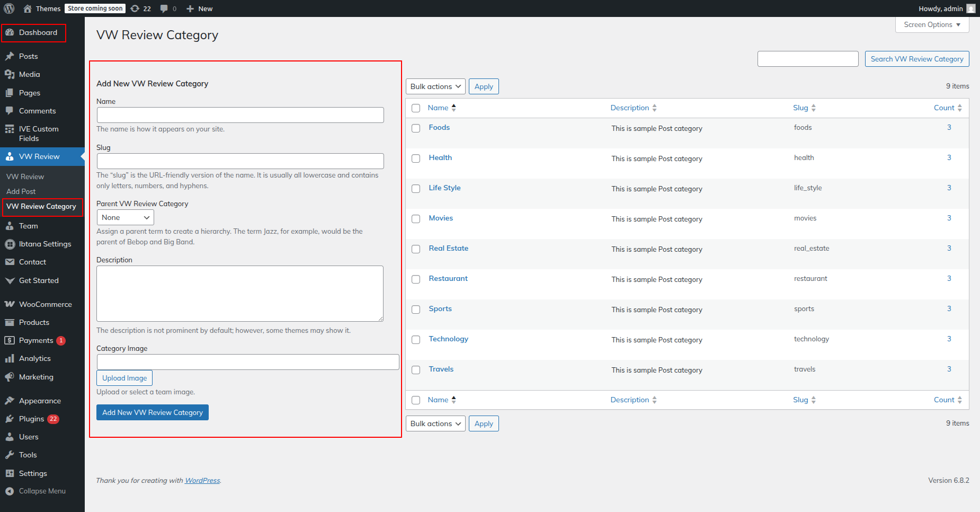Click into the Slug text field

[240, 161]
